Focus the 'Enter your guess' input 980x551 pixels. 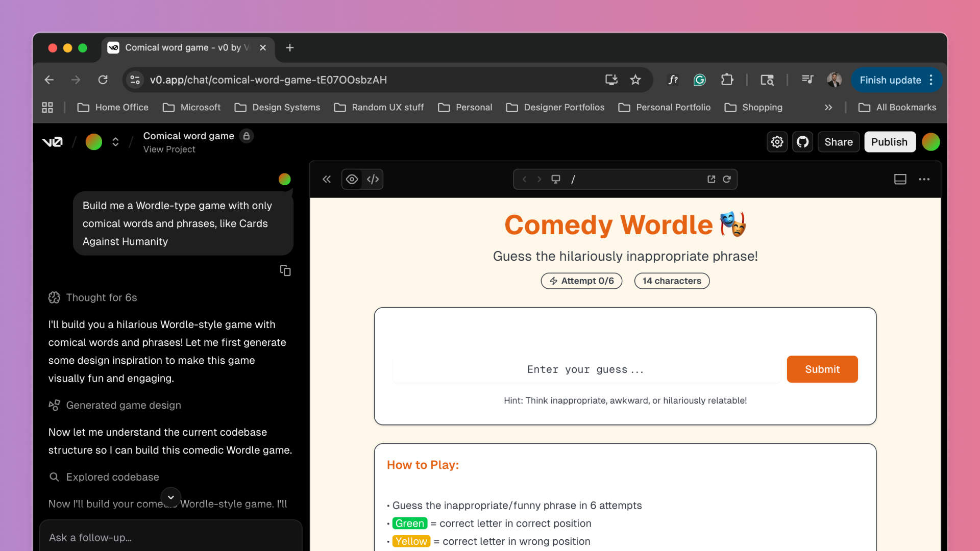(x=586, y=369)
